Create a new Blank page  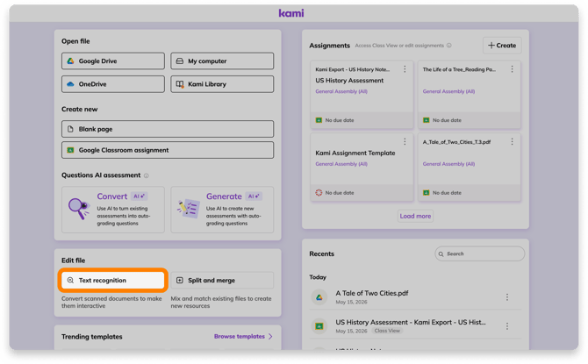168,129
